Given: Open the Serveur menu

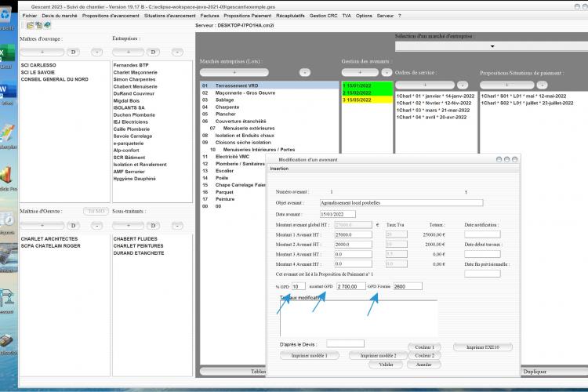Looking at the screenshot, I should pyautogui.click(x=385, y=16).
